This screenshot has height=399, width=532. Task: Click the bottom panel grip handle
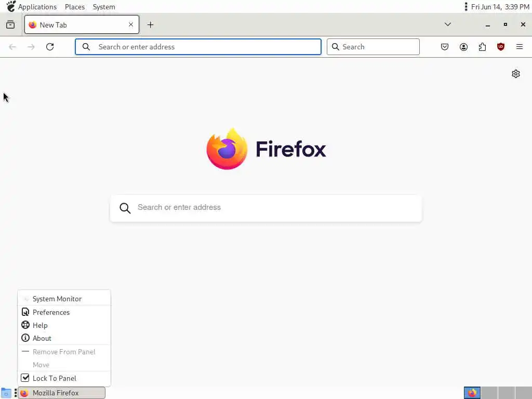point(16,393)
